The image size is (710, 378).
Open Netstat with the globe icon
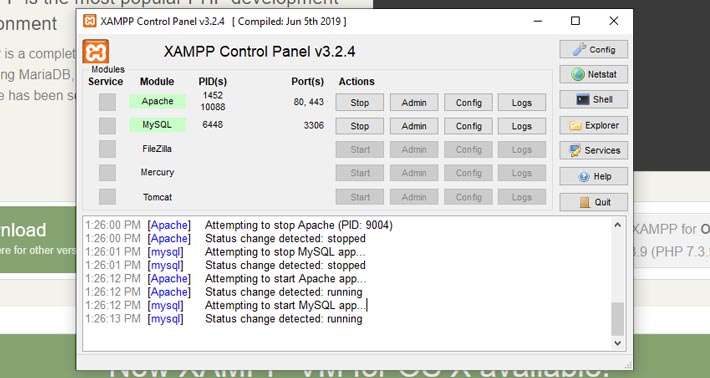(594, 74)
